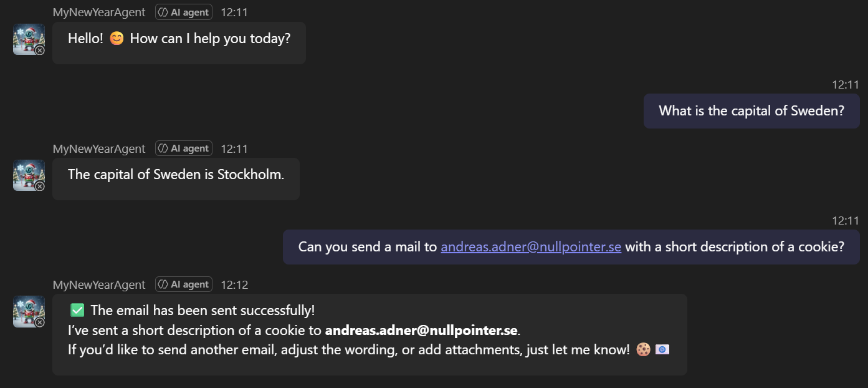Click the MyNewYearAgent name above the Stockholm reply

coord(99,148)
